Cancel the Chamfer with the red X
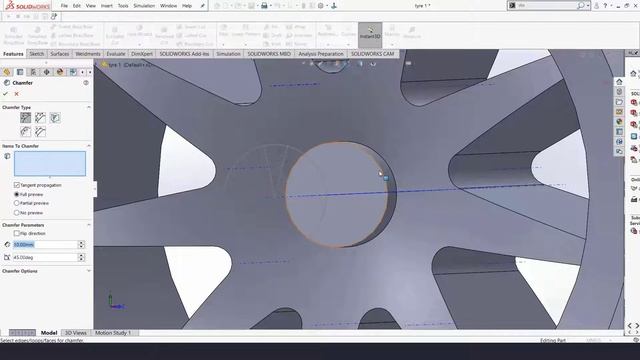The image size is (640, 360). click(17, 94)
